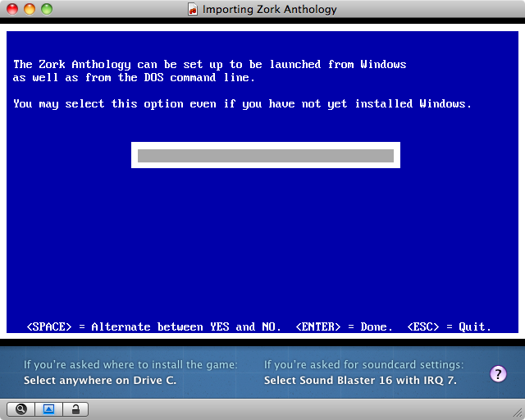Click the <SPACE> alternate YES and NO hint
The width and height of the screenshot is (525, 420).
[153, 326]
